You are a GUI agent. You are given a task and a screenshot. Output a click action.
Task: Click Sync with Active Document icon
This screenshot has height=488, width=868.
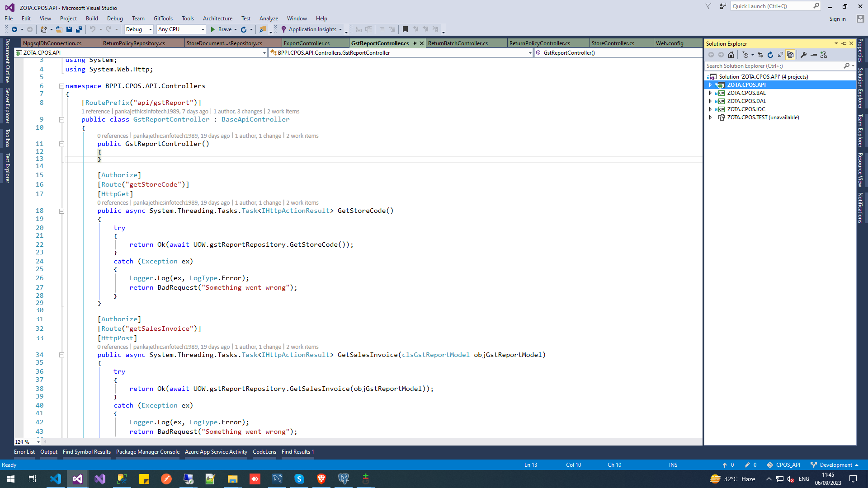point(760,55)
